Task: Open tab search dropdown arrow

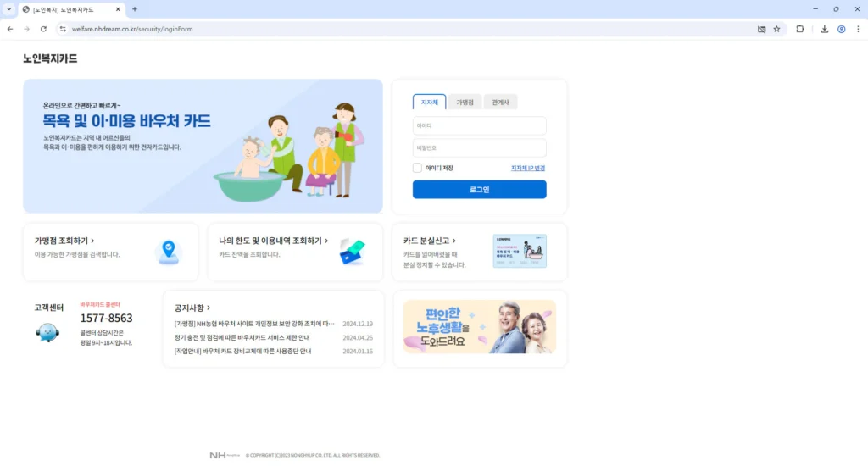Action: pos(8,9)
